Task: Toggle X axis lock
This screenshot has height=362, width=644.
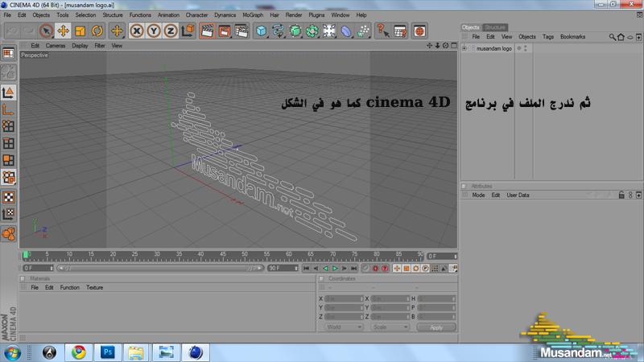Action: (137, 31)
